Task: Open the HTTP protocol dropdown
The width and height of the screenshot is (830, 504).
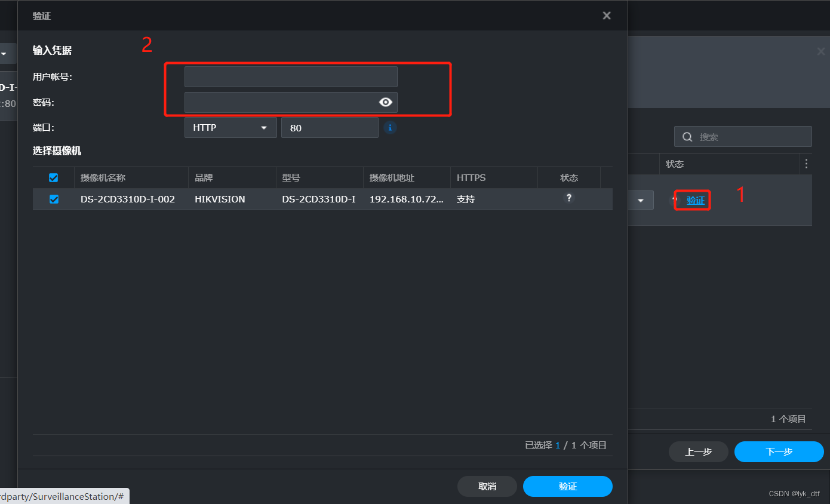Action: pyautogui.click(x=230, y=128)
